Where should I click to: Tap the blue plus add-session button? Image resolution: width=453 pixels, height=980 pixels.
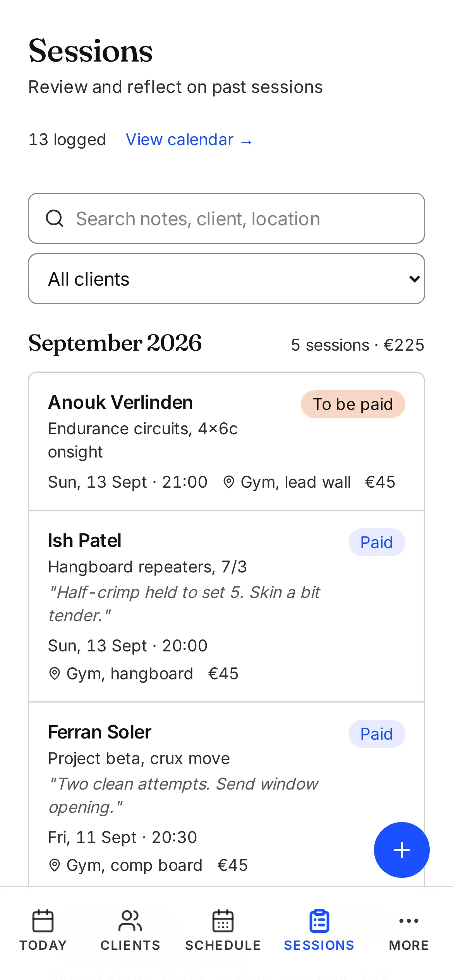pos(402,850)
